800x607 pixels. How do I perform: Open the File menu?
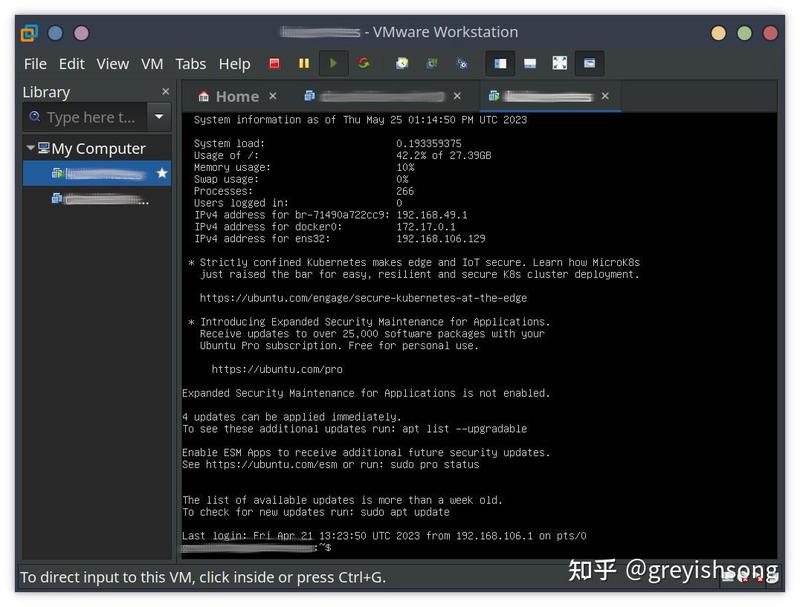pos(35,64)
